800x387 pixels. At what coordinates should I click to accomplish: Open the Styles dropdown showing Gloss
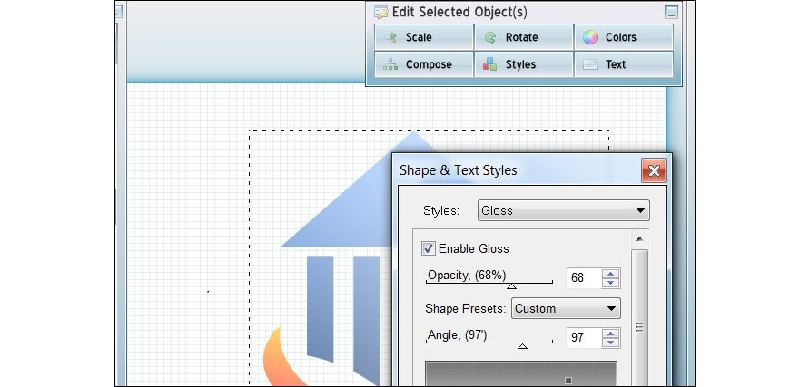pyautogui.click(x=563, y=210)
